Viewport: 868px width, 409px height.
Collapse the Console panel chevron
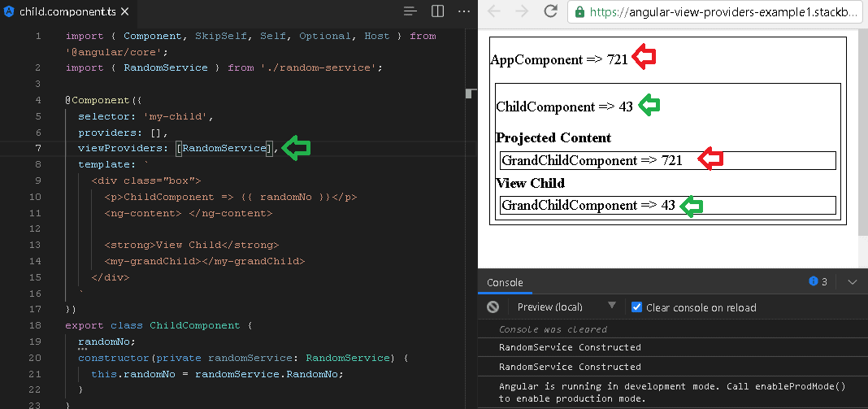(853, 282)
